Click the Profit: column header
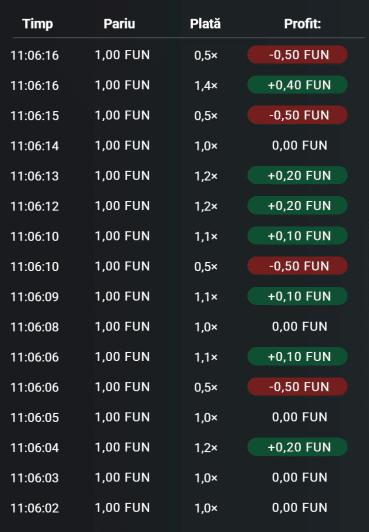Image resolution: width=369 pixels, height=532 pixels. 302,24
